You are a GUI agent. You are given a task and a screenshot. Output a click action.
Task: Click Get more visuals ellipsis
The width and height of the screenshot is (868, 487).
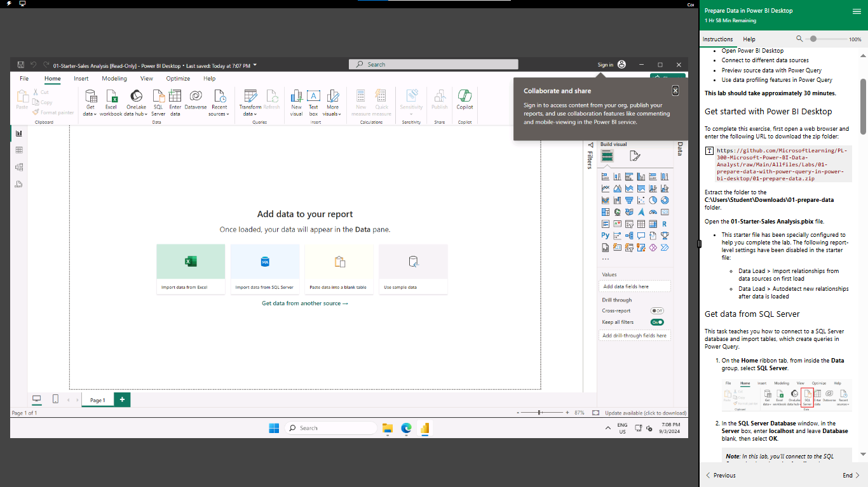click(x=605, y=259)
